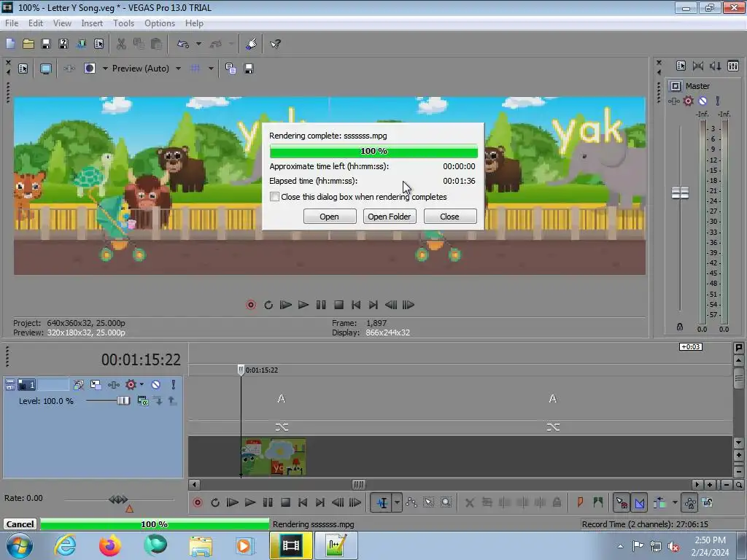This screenshot has height=560, width=747.
Task: Toggle Master bus Solo exclamation icon
Action: pos(718,101)
